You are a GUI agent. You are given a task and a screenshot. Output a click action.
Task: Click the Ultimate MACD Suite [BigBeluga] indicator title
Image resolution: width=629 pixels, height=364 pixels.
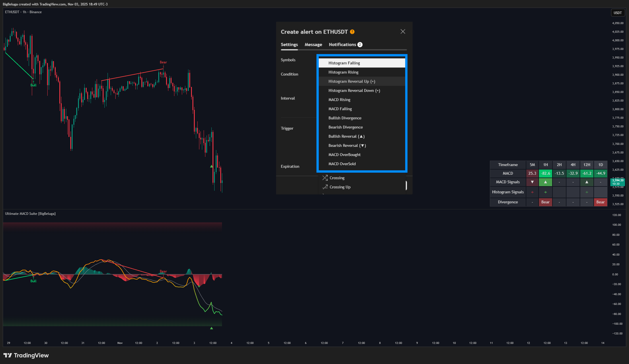click(30, 214)
